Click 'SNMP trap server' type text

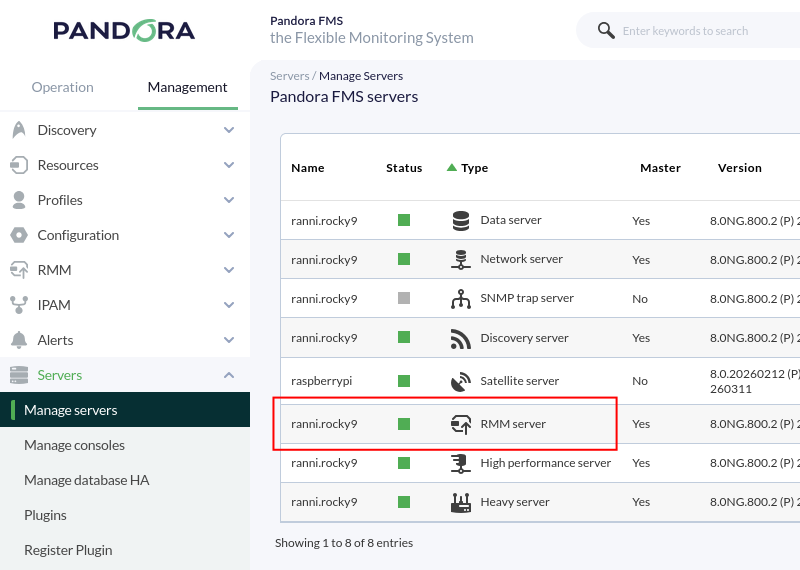pyautogui.click(x=527, y=298)
